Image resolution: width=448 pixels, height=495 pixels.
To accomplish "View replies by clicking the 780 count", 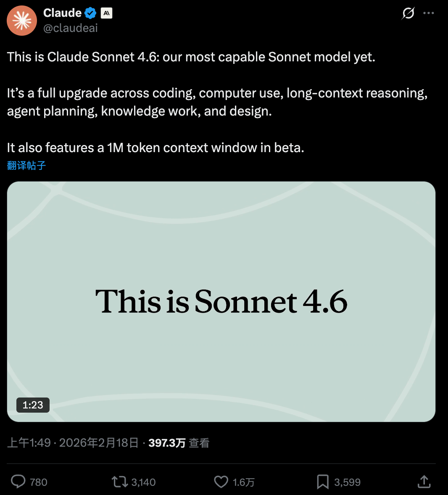I will pos(38,482).
